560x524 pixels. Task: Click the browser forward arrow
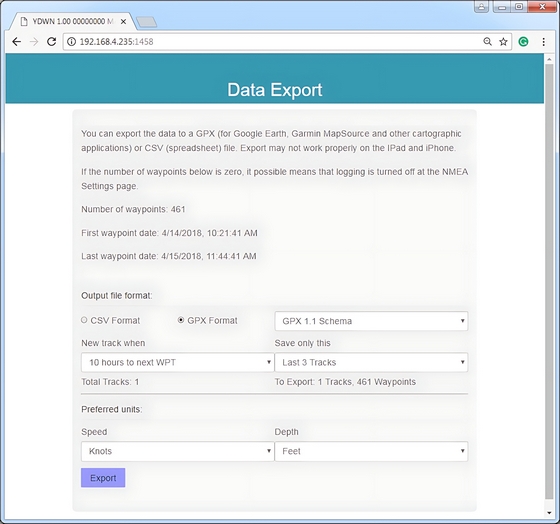pos(34,42)
